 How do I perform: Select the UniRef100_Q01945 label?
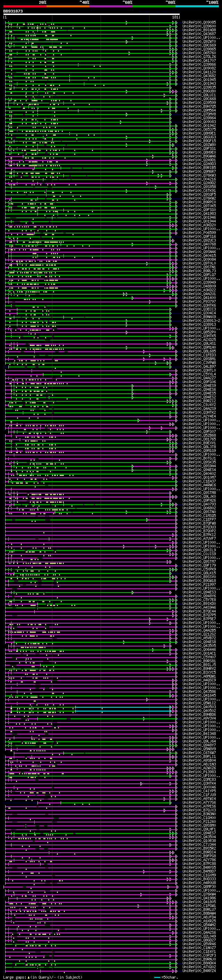[199, 80]
